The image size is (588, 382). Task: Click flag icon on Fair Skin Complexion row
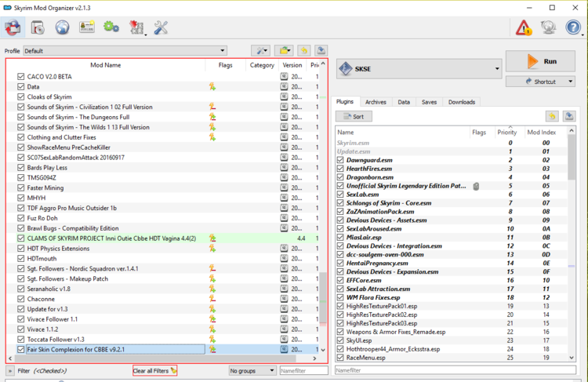212,349
